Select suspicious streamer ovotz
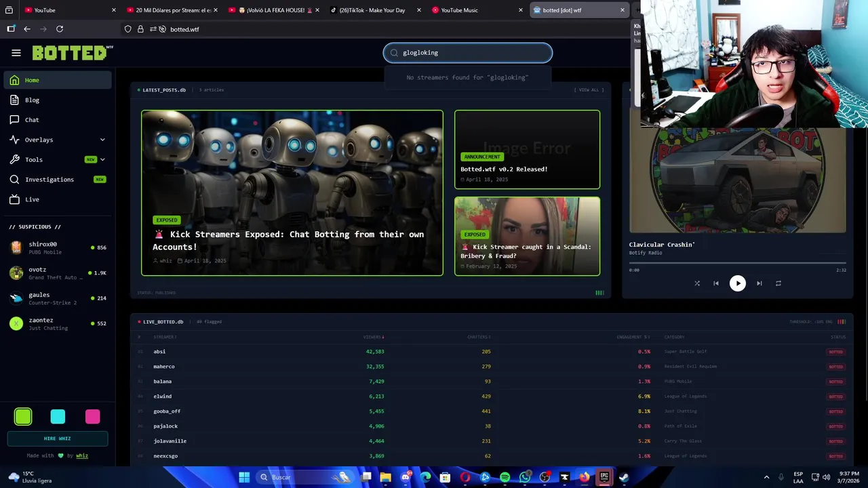868x488 pixels. (x=58, y=272)
